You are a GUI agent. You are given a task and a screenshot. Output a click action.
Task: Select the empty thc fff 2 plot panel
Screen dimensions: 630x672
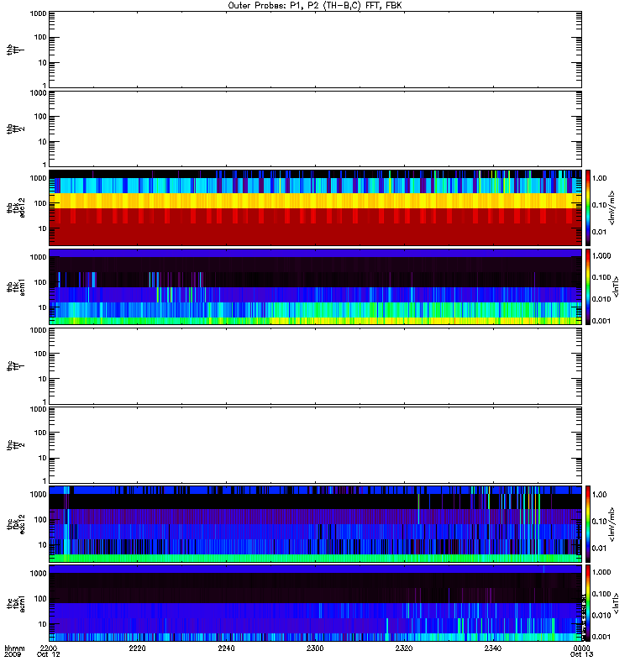315,445
